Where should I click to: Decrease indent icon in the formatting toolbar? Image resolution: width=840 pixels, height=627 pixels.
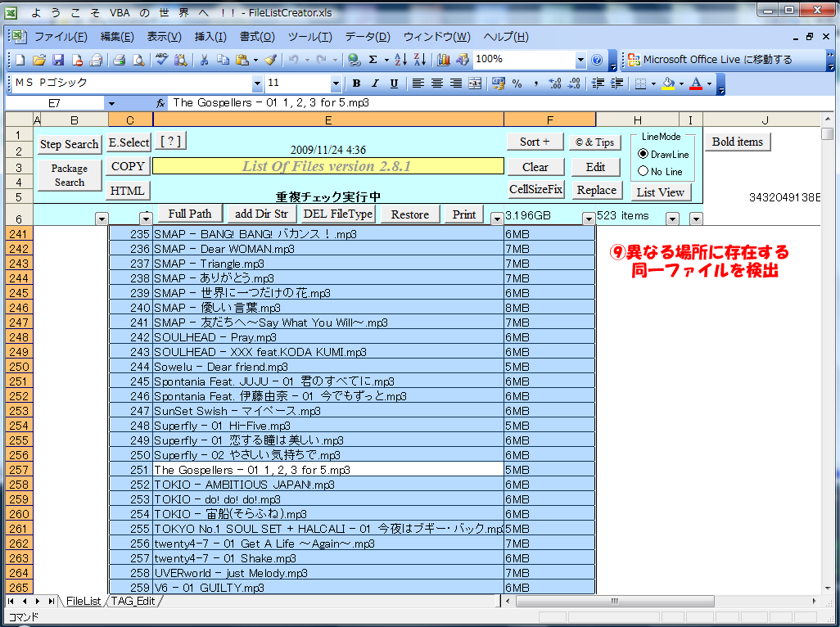coord(598,83)
